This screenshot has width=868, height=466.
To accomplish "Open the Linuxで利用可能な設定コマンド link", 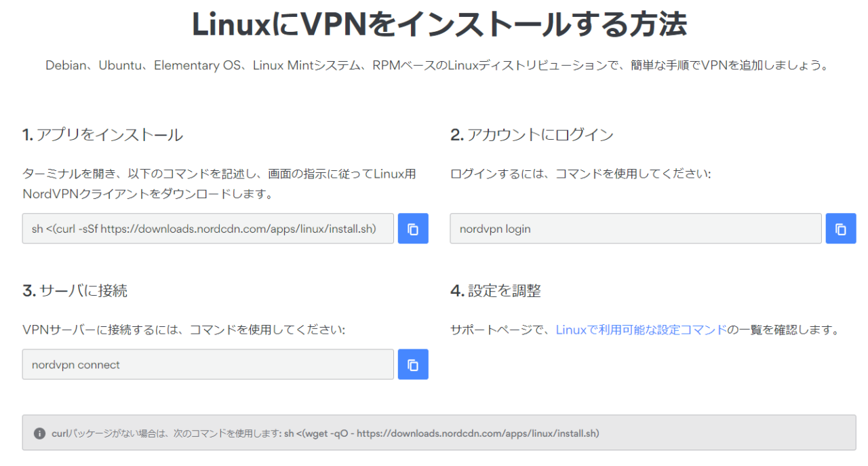I will tap(641, 330).
